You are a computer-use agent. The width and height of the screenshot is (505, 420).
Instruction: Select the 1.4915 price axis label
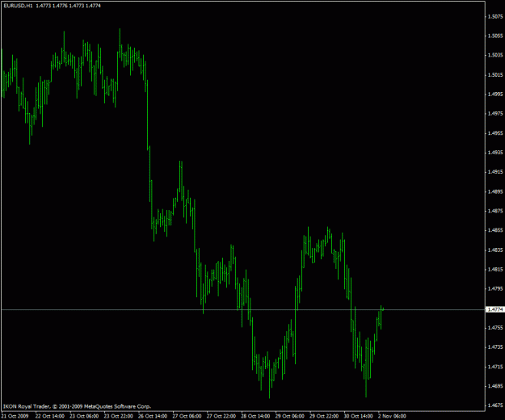point(495,172)
